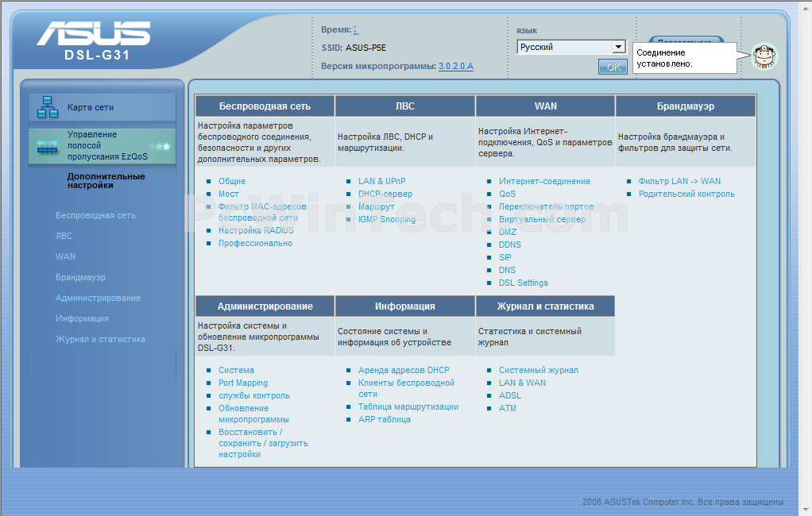Open the Общие wireless link

[x=232, y=181]
